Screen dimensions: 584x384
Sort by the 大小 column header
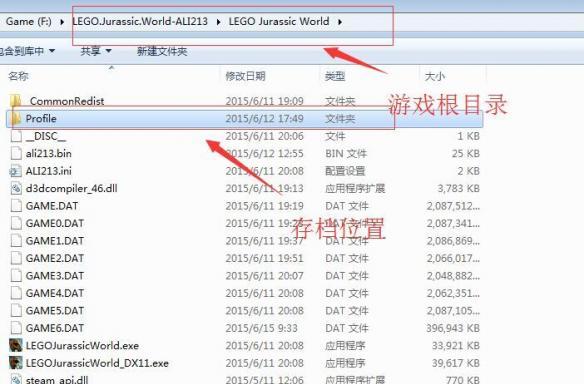coord(435,76)
